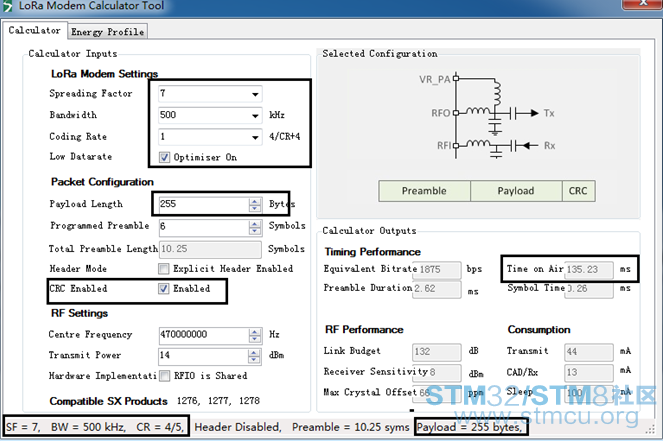The height and width of the screenshot is (441, 663).
Task: Click the Centre Frequency input field
Action: point(204,335)
